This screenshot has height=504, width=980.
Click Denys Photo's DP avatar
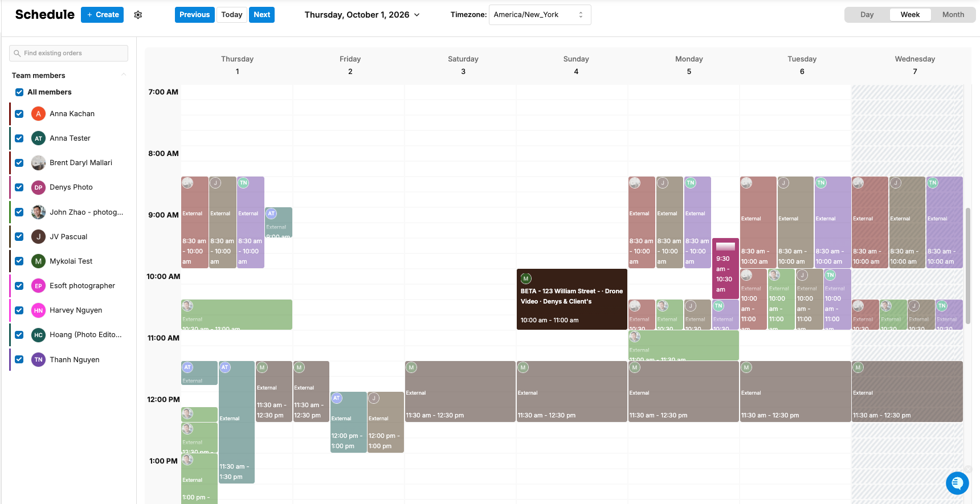pos(38,187)
